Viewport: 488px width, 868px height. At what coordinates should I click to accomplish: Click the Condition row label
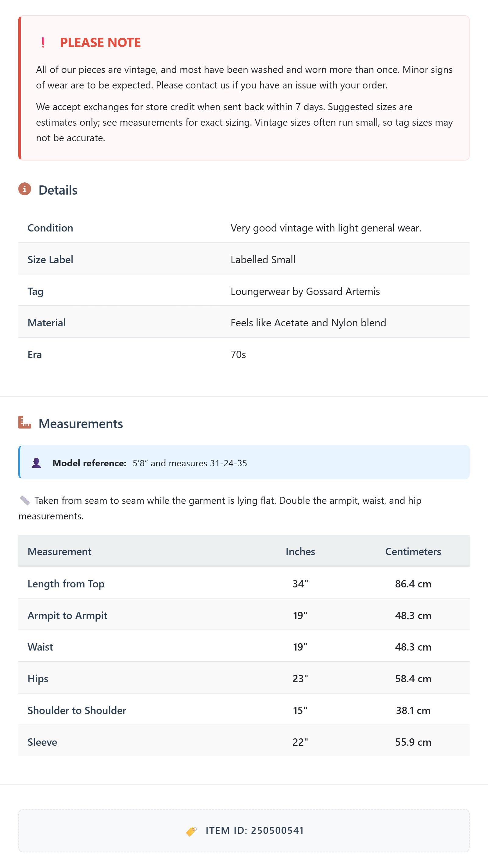[x=50, y=228]
